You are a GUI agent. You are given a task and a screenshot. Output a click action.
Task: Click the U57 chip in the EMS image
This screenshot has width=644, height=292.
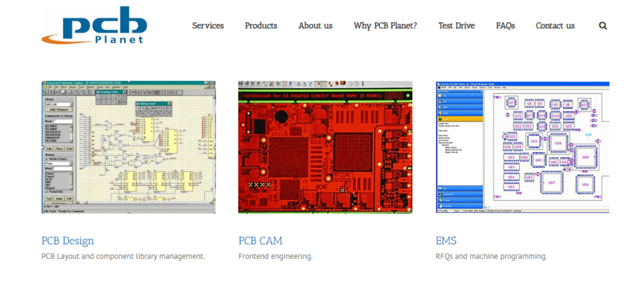point(552,182)
